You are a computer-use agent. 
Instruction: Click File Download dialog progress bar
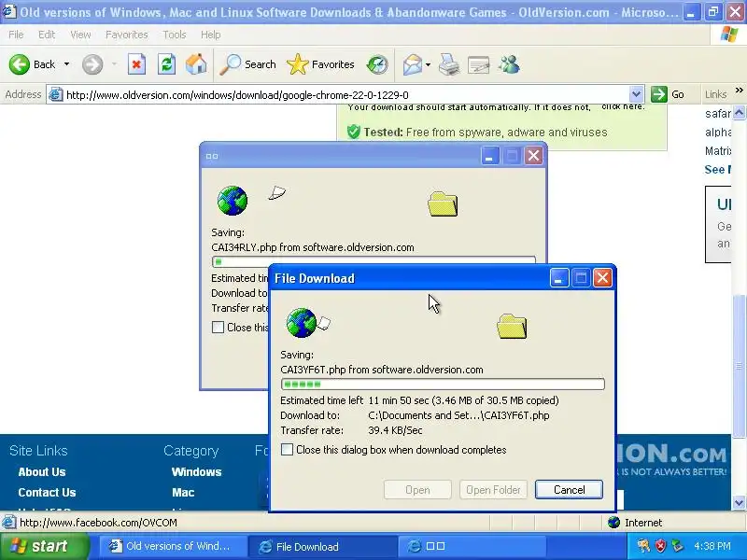click(443, 384)
